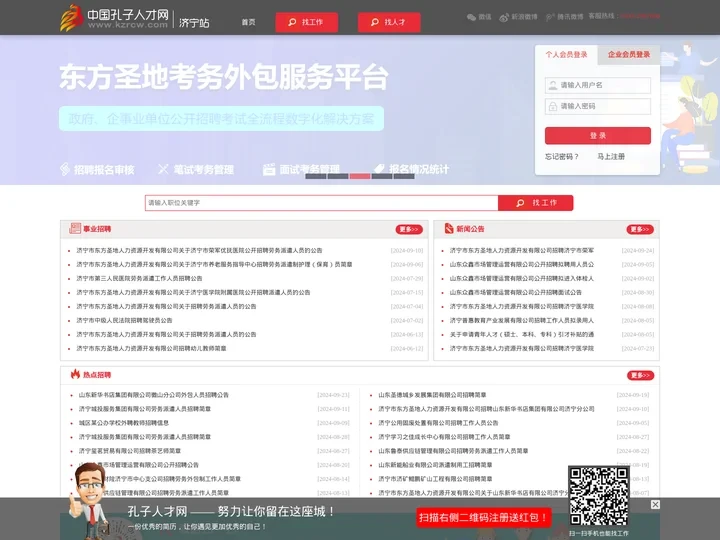Click the 报名情况统计 tag icon
The image size is (720, 540).
379,168
